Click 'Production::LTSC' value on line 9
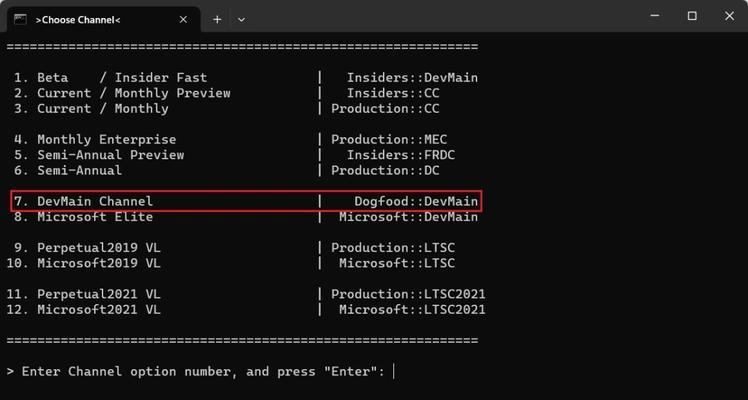Screen dimensions: 748x400 click(x=393, y=247)
